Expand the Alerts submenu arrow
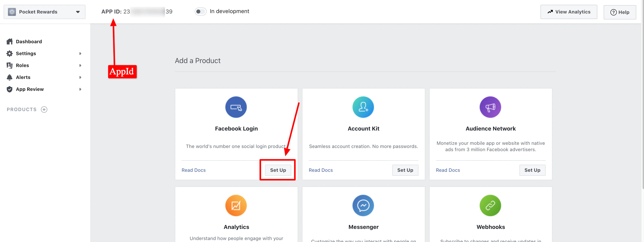This screenshot has width=644, height=242. coord(80,77)
